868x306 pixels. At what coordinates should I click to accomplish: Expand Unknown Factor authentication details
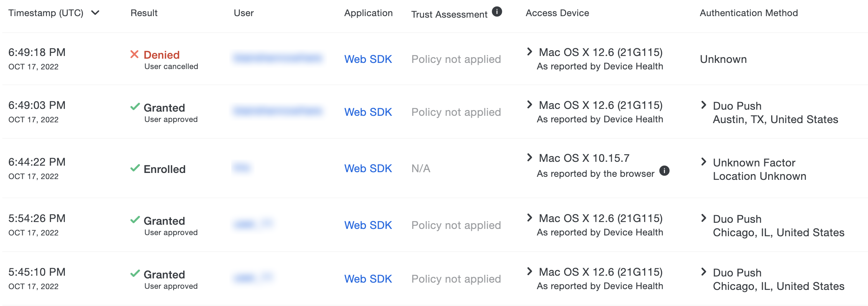point(704,162)
